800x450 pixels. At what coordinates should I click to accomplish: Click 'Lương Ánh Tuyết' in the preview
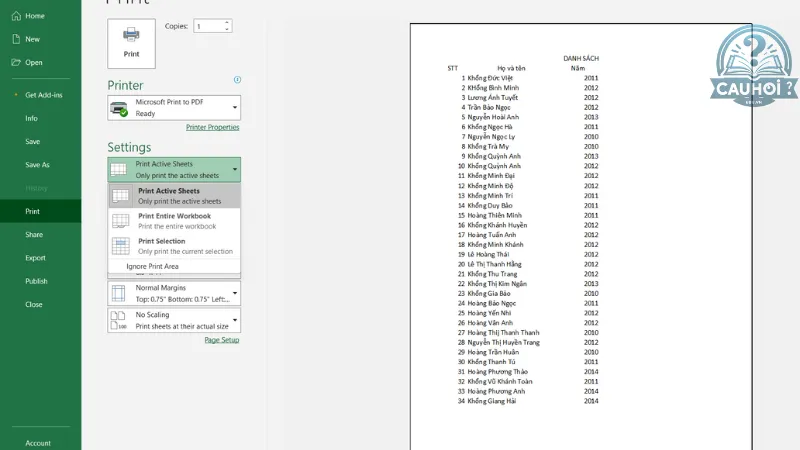[x=492, y=97]
